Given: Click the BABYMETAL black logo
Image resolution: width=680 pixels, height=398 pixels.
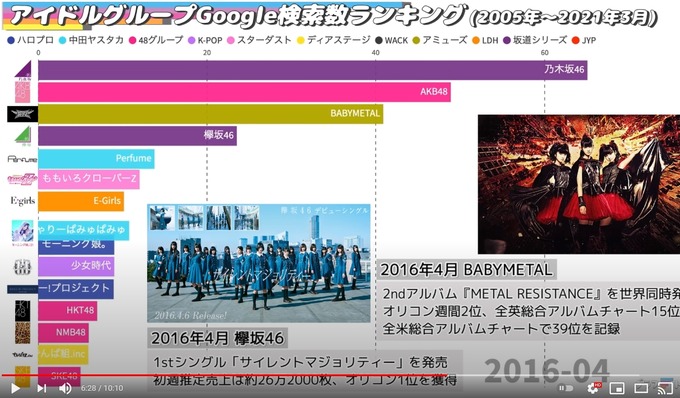Looking at the screenshot, I should point(23,114).
